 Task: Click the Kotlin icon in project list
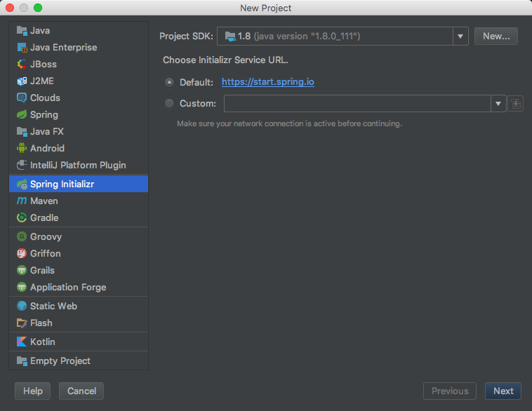(22, 342)
